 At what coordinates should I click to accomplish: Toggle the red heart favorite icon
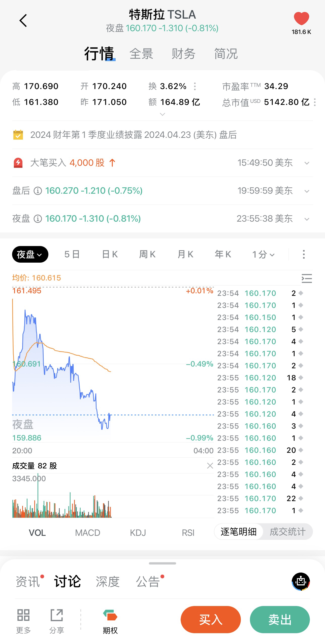[x=301, y=19]
